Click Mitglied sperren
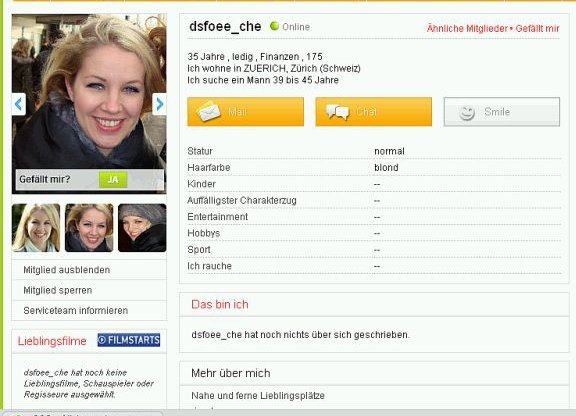Image resolution: width=576 pixels, height=416 pixels. coord(58,290)
